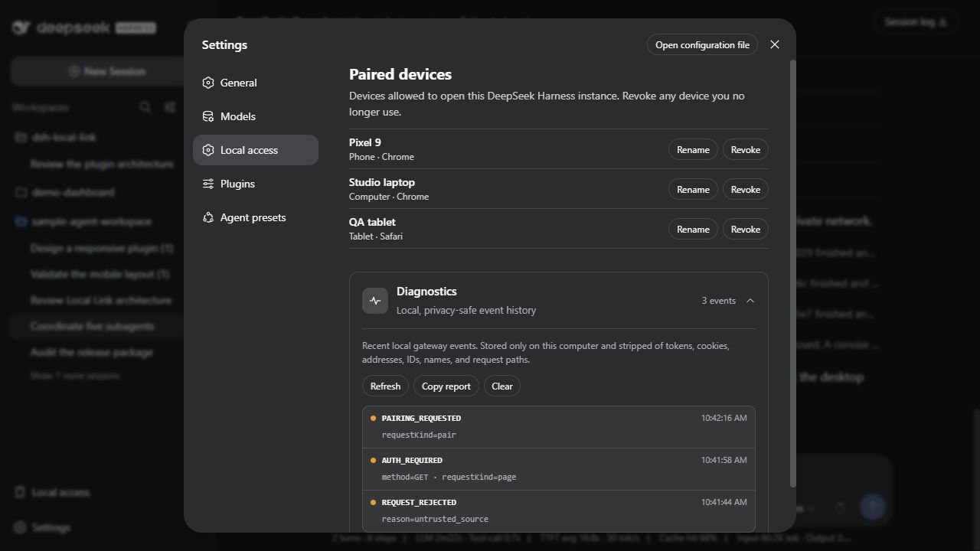Click the Diagnostics pulse icon

pyautogui.click(x=375, y=301)
